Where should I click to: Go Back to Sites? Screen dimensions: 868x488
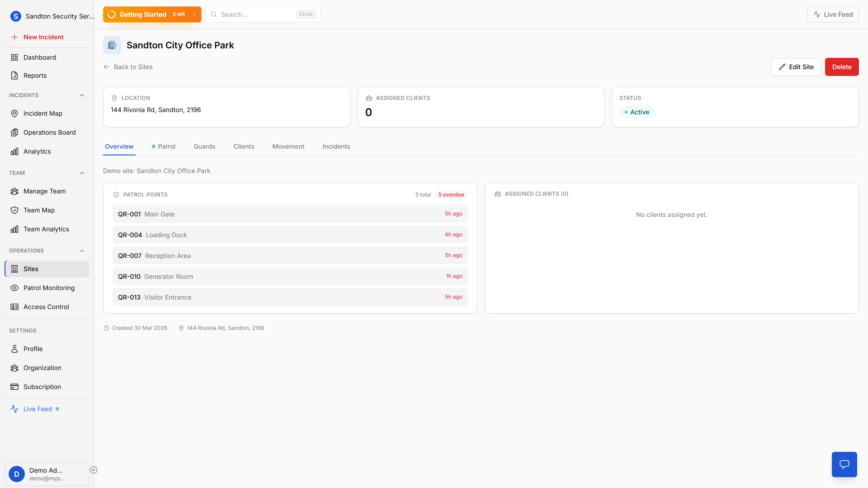128,67
